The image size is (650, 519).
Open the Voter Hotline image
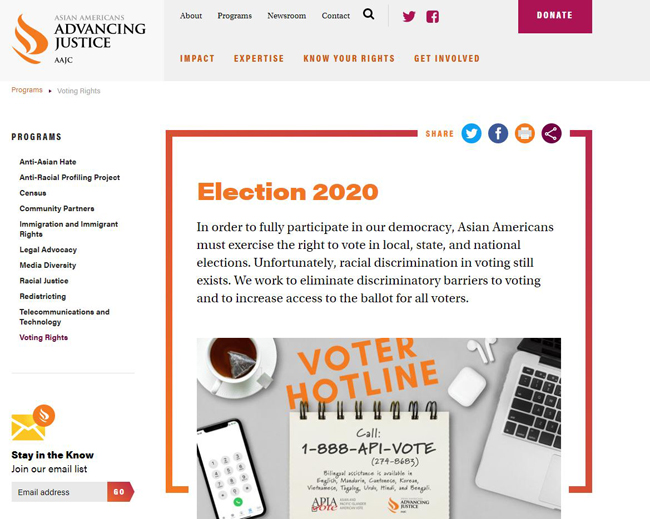[378, 428]
